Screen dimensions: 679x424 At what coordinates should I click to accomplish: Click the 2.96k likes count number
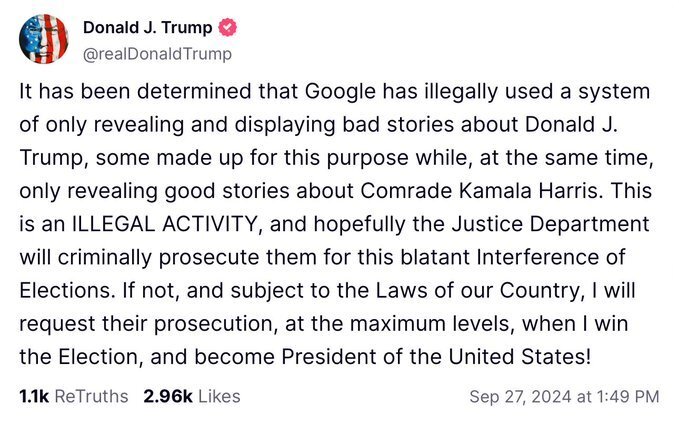pyautogui.click(x=168, y=396)
